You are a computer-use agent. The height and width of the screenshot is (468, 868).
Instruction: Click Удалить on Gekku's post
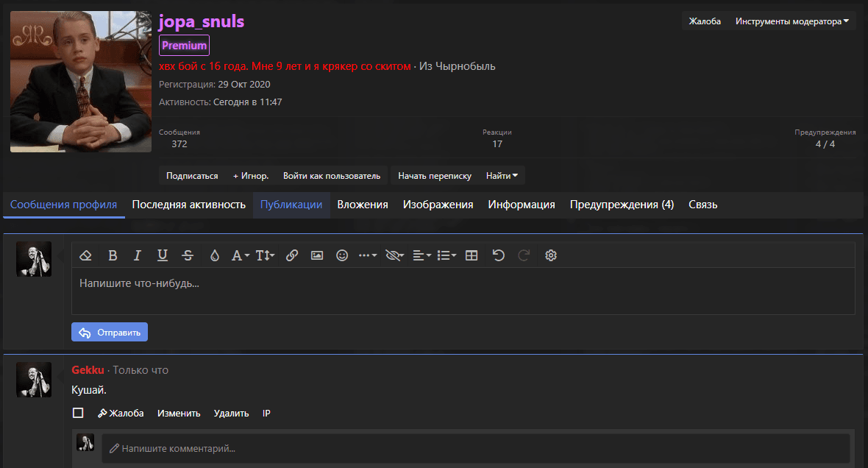tap(232, 413)
